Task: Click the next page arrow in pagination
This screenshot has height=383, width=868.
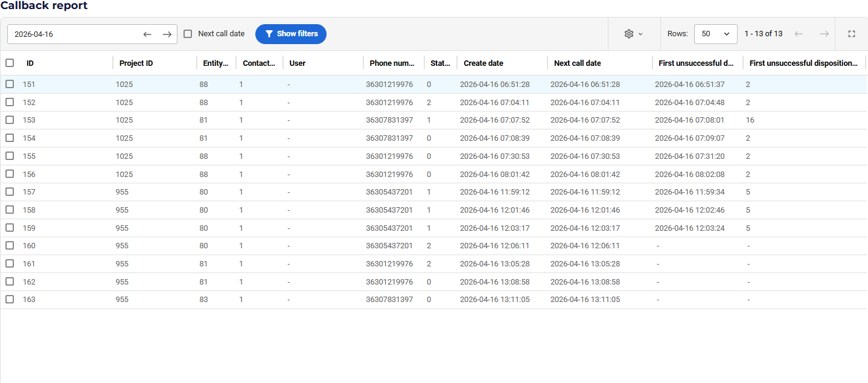Action: [824, 34]
